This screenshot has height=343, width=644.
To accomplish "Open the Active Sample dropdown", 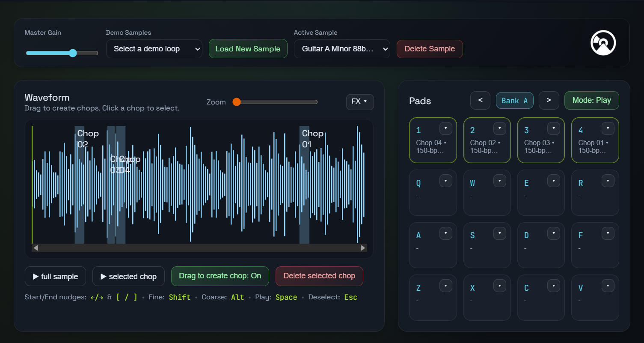I will pyautogui.click(x=341, y=49).
